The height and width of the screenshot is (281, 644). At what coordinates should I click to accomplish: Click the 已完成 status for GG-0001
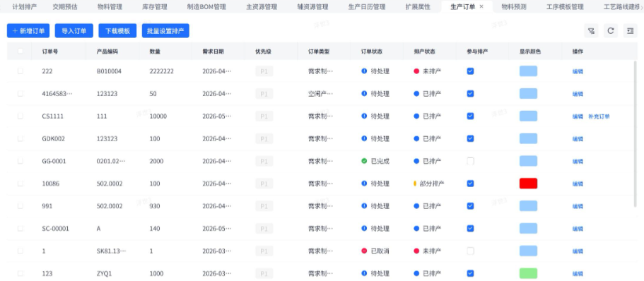pos(375,161)
